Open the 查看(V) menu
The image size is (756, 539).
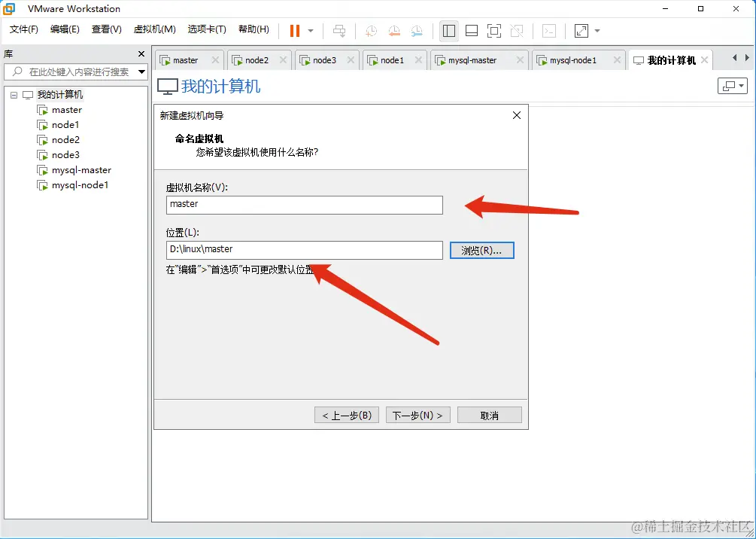(107, 29)
